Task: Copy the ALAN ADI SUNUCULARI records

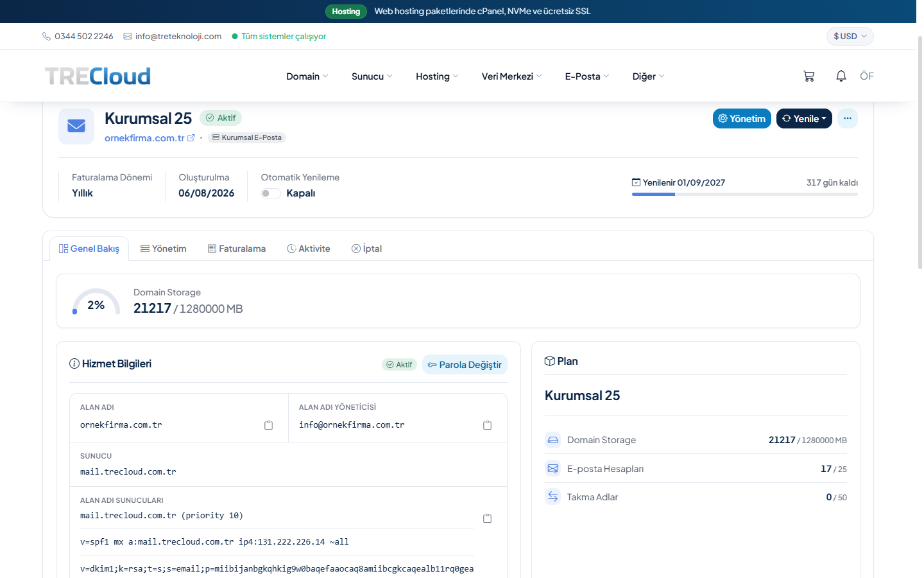Action: [488, 518]
